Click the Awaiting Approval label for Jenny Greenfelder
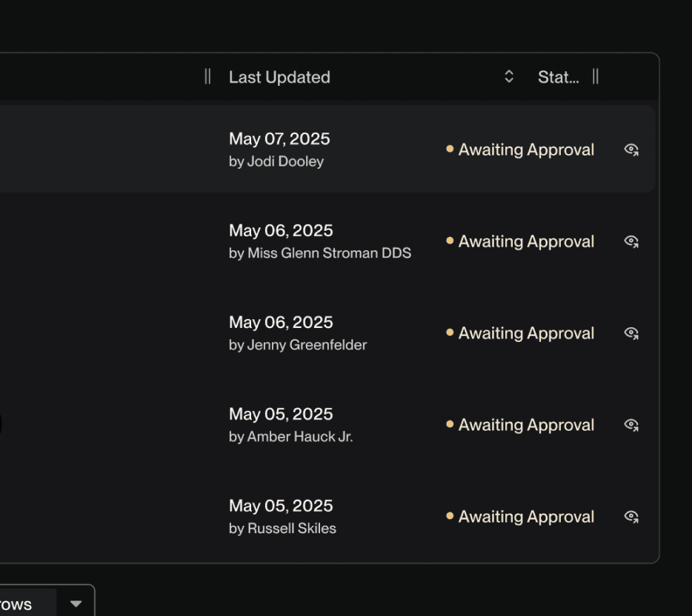The height and width of the screenshot is (616, 692). pyautogui.click(x=525, y=333)
